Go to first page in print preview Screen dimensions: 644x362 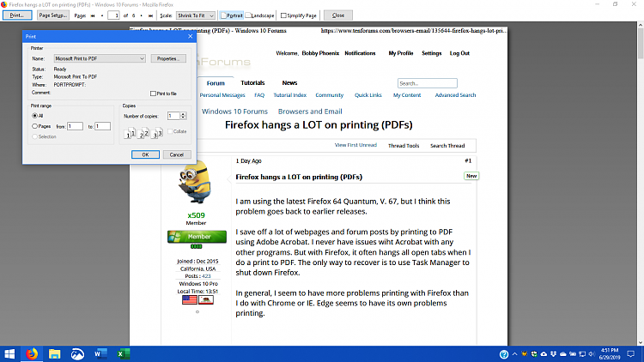click(x=93, y=15)
